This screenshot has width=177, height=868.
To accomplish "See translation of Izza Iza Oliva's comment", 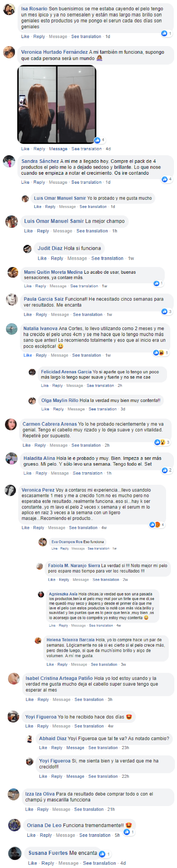I will [x=89, y=809].
